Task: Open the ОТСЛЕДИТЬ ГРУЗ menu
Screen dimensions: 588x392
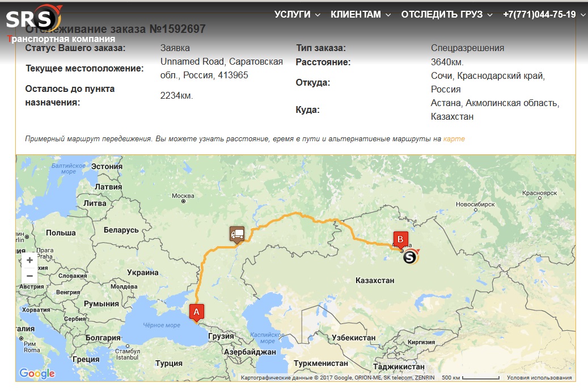Action: click(x=442, y=15)
